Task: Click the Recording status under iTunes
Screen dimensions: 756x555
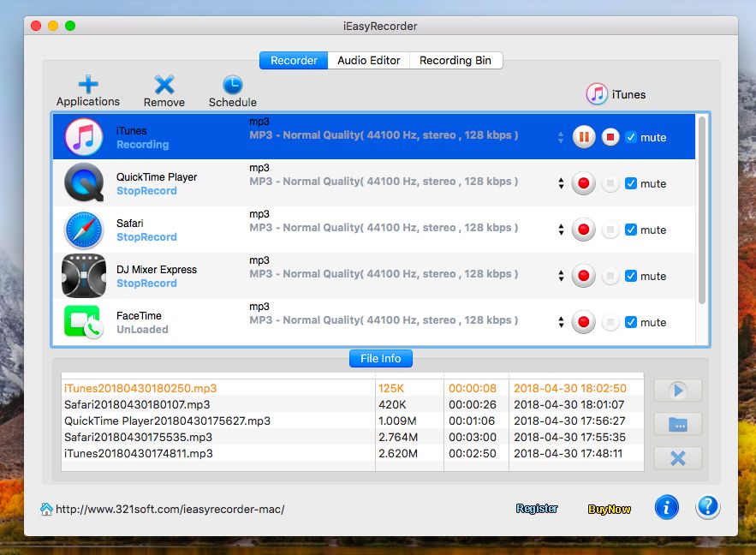Action: (143, 145)
